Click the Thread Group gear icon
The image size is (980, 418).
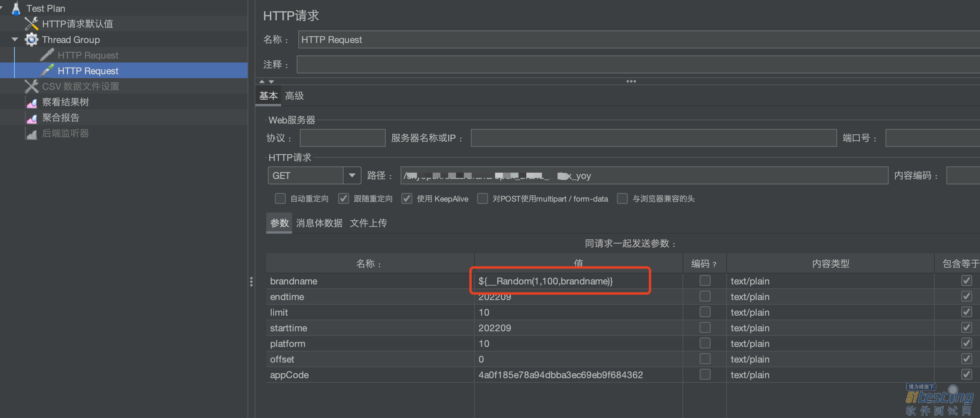[x=32, y=39]
